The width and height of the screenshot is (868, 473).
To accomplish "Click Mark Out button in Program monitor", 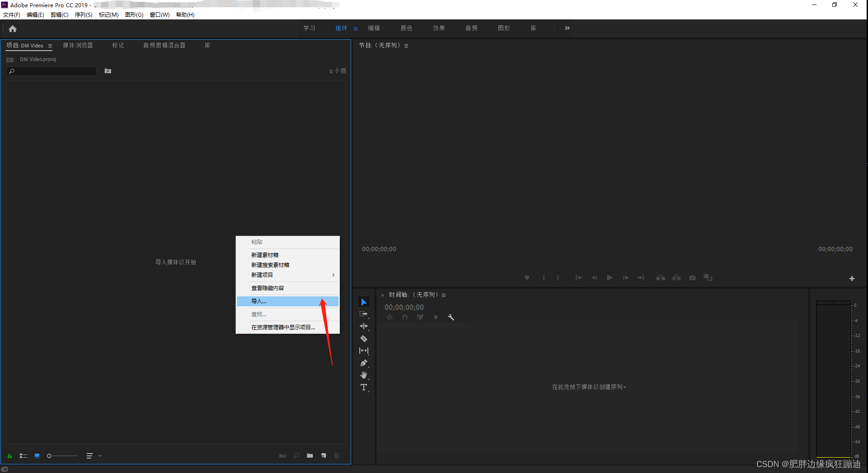I will click(558, 278).
